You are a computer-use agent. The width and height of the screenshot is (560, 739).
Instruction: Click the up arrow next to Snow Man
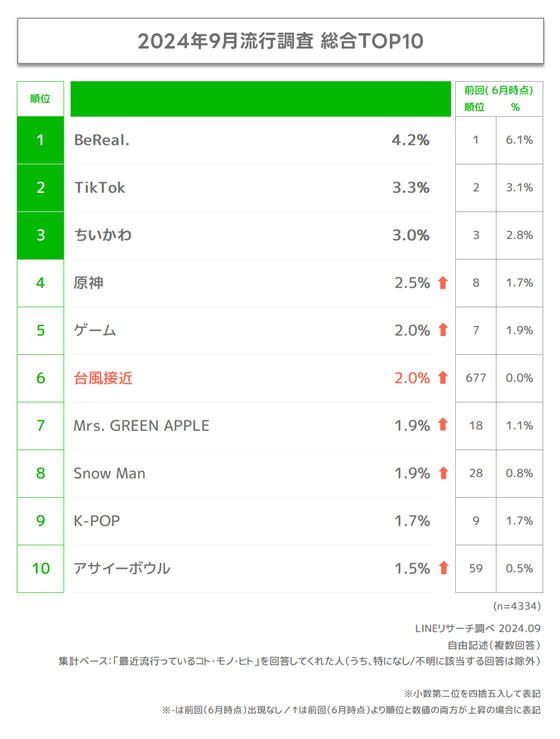click(x=443, y=473)
